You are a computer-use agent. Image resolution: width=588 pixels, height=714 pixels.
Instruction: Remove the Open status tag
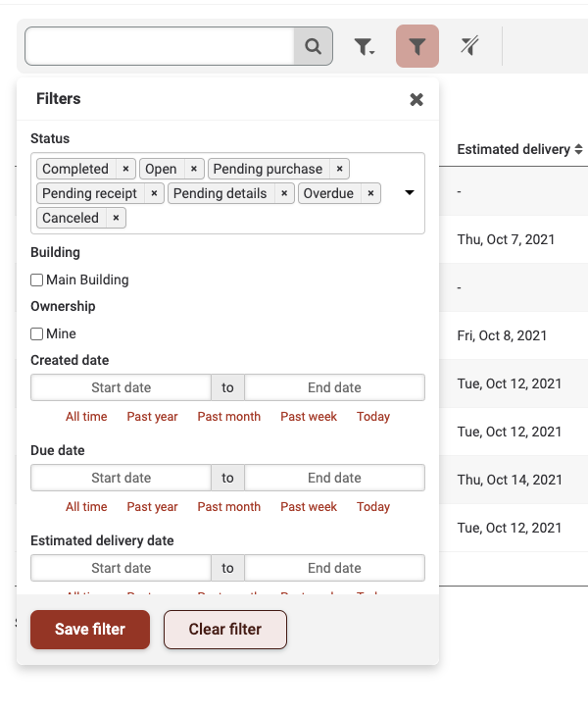193,169
